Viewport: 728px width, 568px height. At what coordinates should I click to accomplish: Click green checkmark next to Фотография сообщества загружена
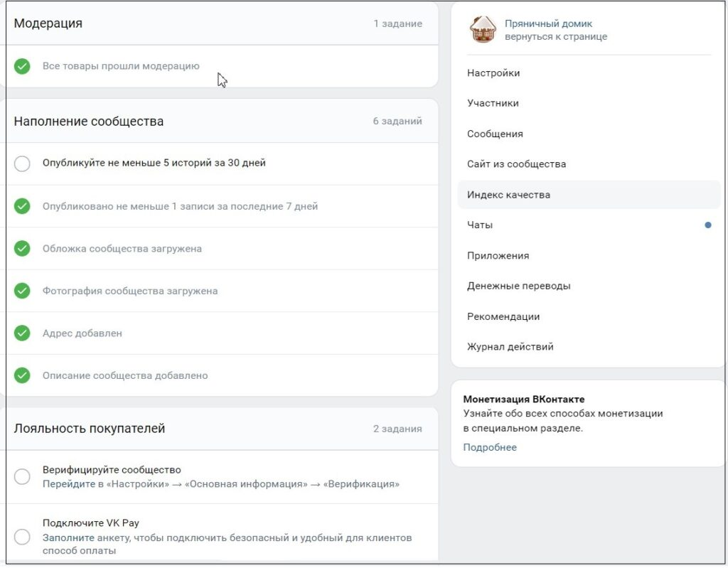[22, 291]
